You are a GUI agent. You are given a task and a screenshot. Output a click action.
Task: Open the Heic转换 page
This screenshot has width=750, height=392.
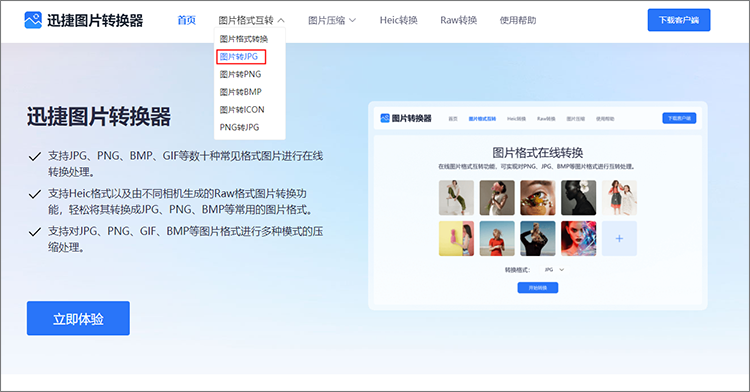[x=398, y=20]
